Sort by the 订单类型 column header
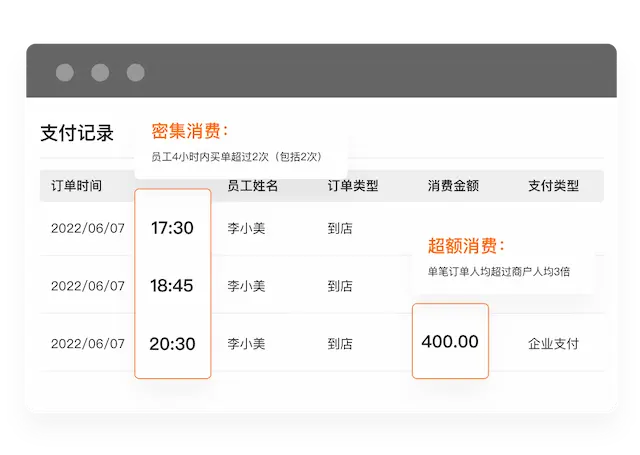Viewport: 640px width, 455px height. [x=353, y=186]
